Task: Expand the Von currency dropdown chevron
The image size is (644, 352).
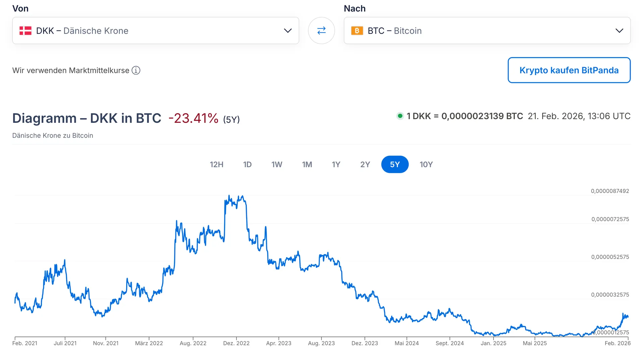Action: pyautogui.click(x=287, y=31)
